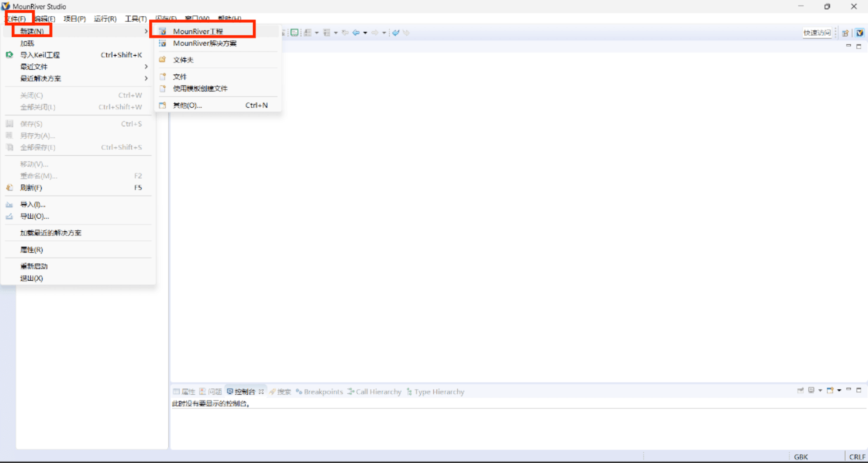Select MounRiver解决方案 menu item
This screenshot has height=463, width=868.
[204, 43]
